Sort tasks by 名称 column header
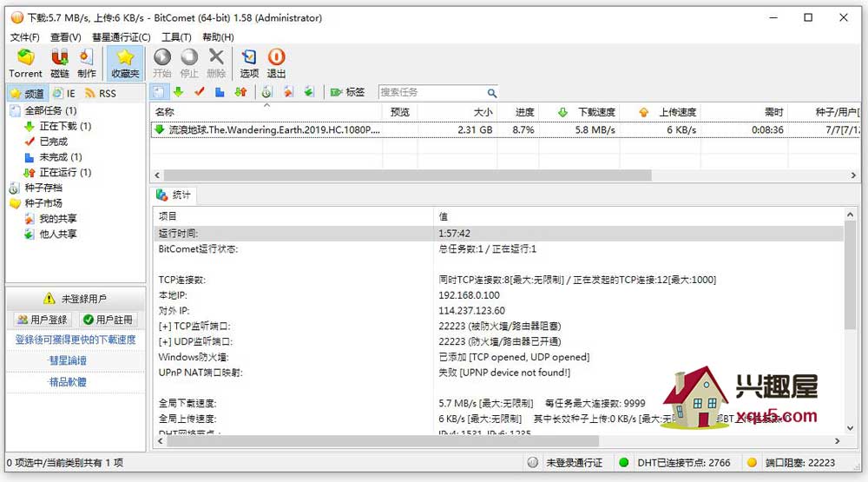 click(266, 112)
